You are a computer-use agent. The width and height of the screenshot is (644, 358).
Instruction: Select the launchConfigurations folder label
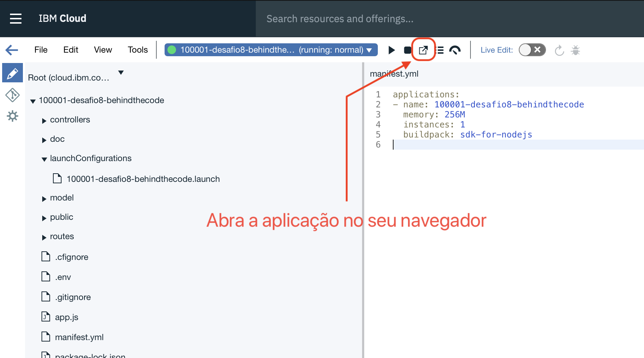(91, 158)
